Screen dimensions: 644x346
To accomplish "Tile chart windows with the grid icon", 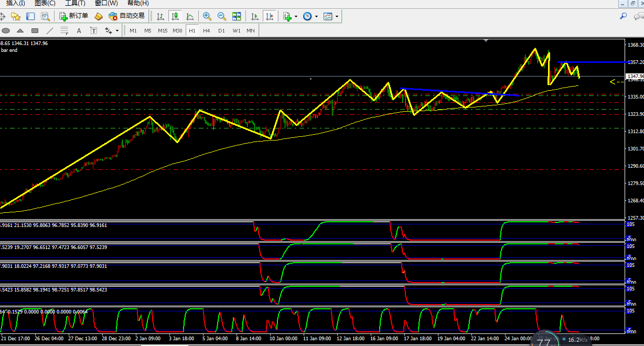I will click(237, 16).
